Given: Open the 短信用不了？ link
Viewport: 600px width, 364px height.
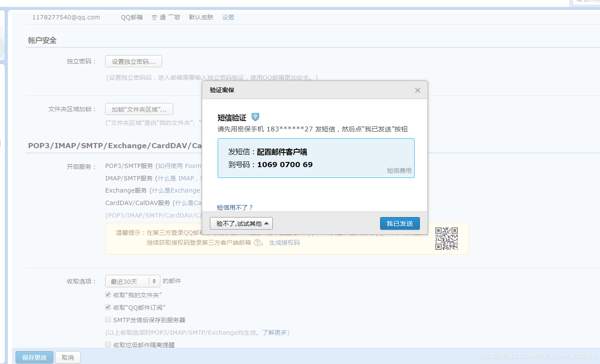Looking at the screenshot, I should (x=235, y=207).
